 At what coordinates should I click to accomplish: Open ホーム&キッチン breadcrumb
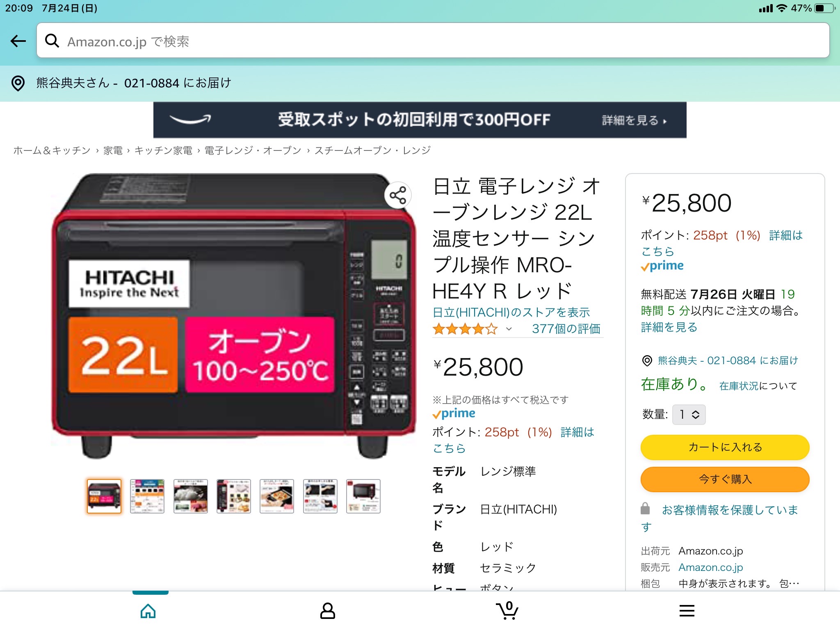(52, 151)
